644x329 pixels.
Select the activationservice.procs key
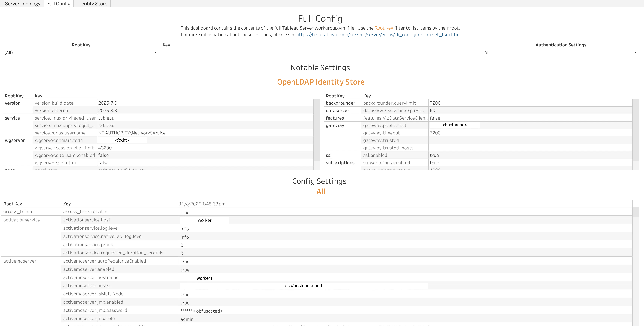coord(88,245)
